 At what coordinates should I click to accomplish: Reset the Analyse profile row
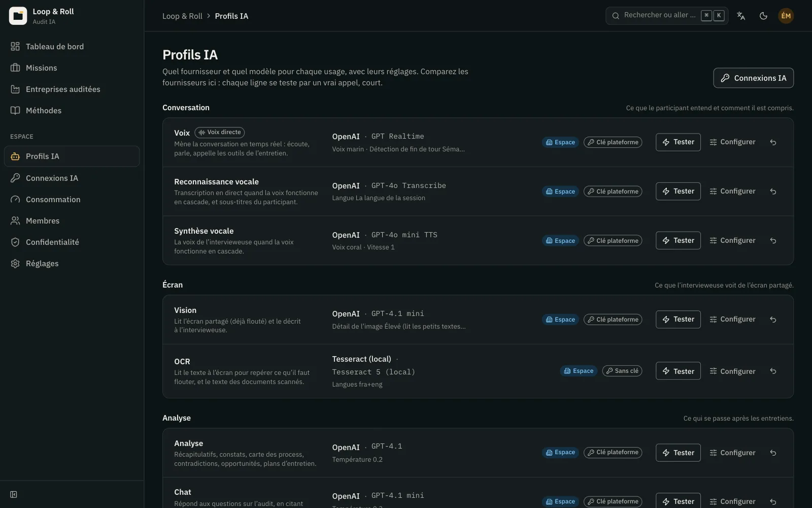(773, 453)
